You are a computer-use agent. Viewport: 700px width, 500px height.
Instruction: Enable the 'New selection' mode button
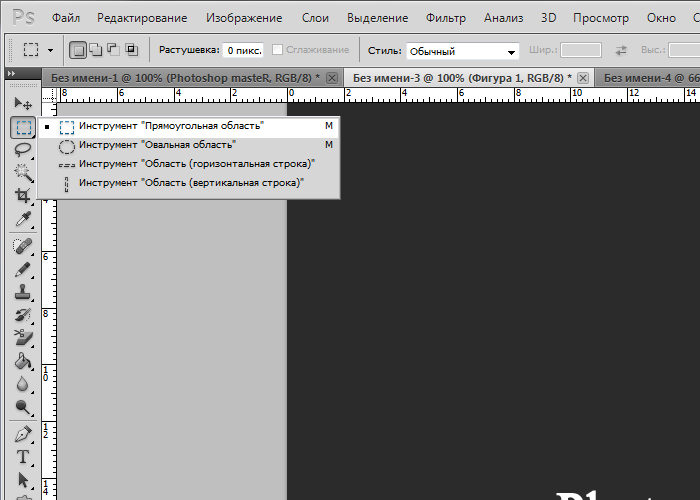(x=78, y=50)
